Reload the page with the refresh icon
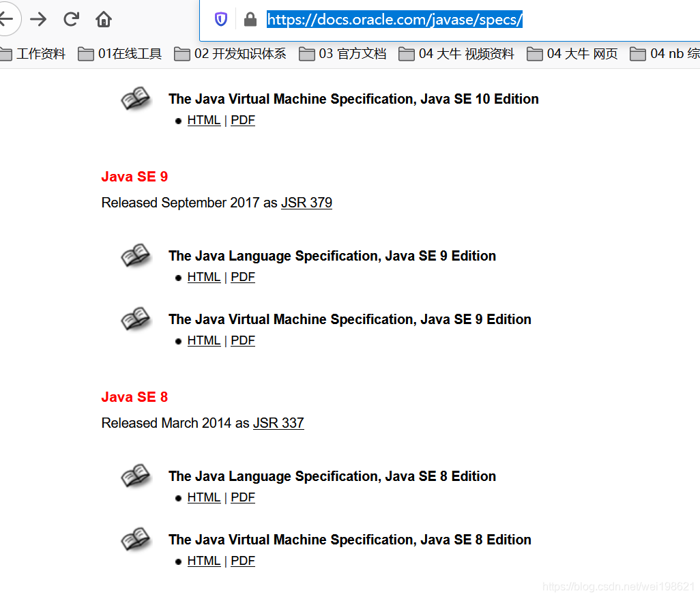Viewport: 700px width, 599px height. coord(72,19)
